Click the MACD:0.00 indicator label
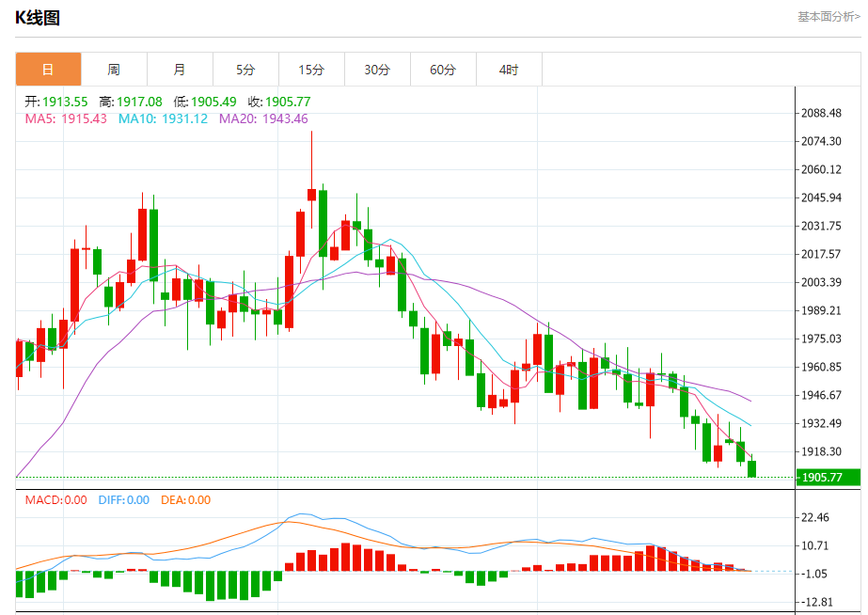The height and width of the screenshot is (615, 868). (55, 500)
